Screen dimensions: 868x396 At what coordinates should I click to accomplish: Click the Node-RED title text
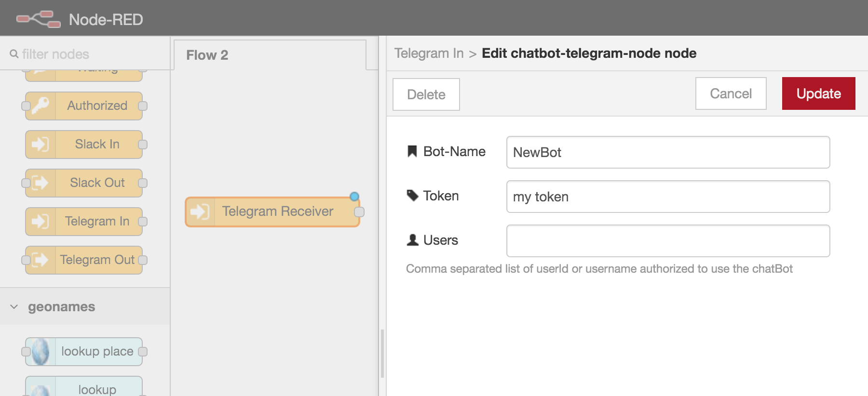pos(106,19)
